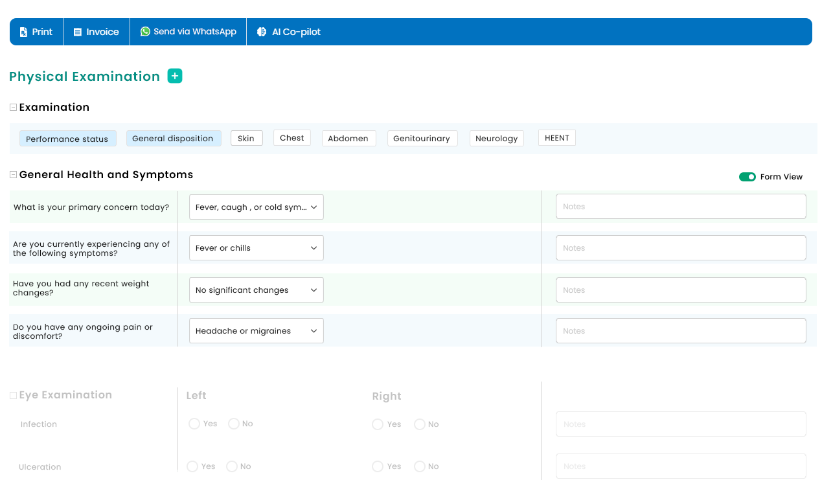Click the Notes field for weight changes
Image resolution: width=822 pixels, height=504 pixels.
point(680,290)
